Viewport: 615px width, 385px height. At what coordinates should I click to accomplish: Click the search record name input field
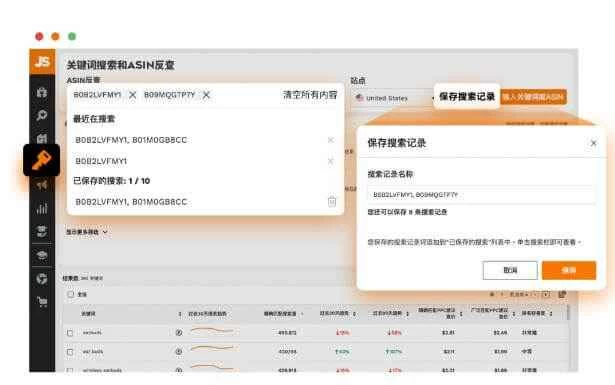[481, 194]
